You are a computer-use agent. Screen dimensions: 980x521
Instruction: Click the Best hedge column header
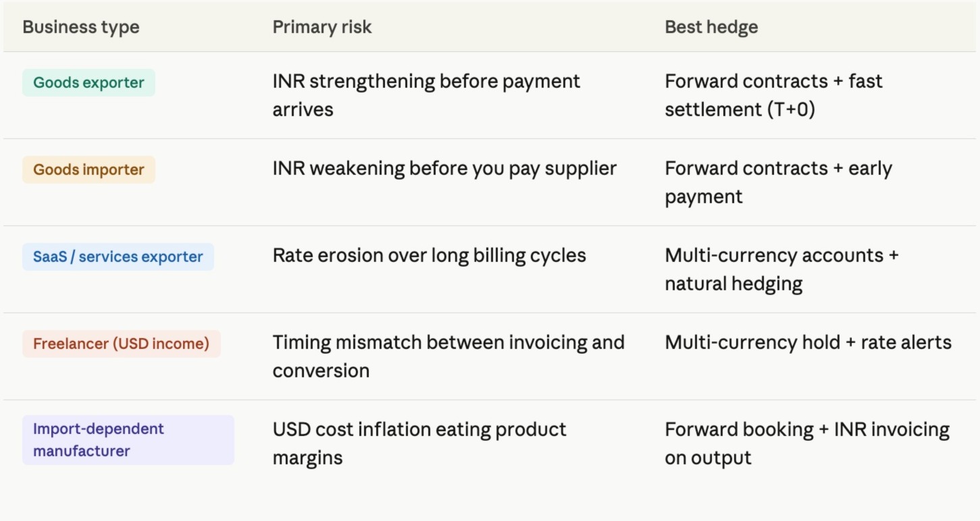pos(711,27)
